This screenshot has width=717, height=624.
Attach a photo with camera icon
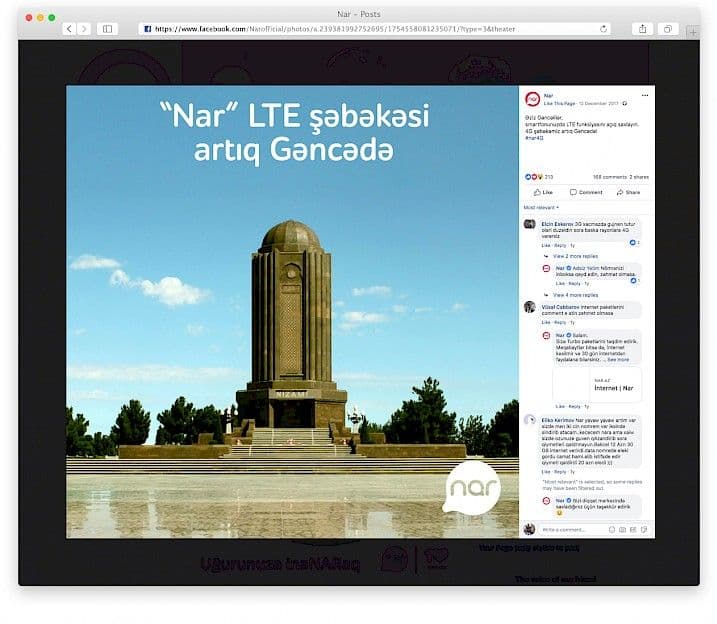(x=622, y=530)
